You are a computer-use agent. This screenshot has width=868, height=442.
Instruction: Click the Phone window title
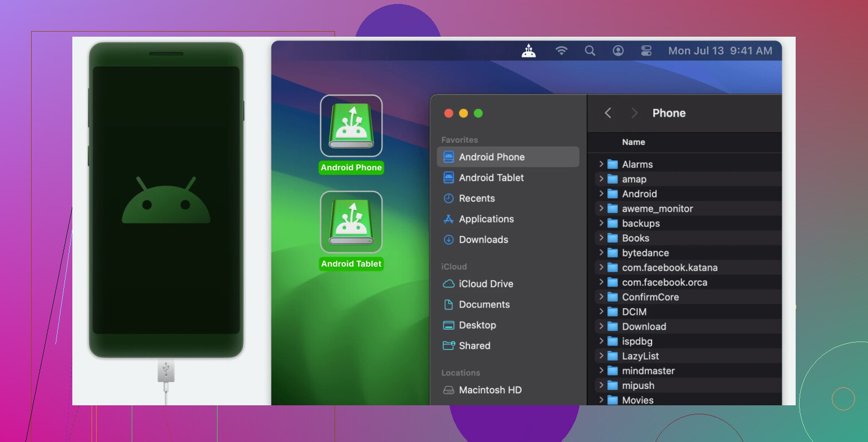click(669, 113)
